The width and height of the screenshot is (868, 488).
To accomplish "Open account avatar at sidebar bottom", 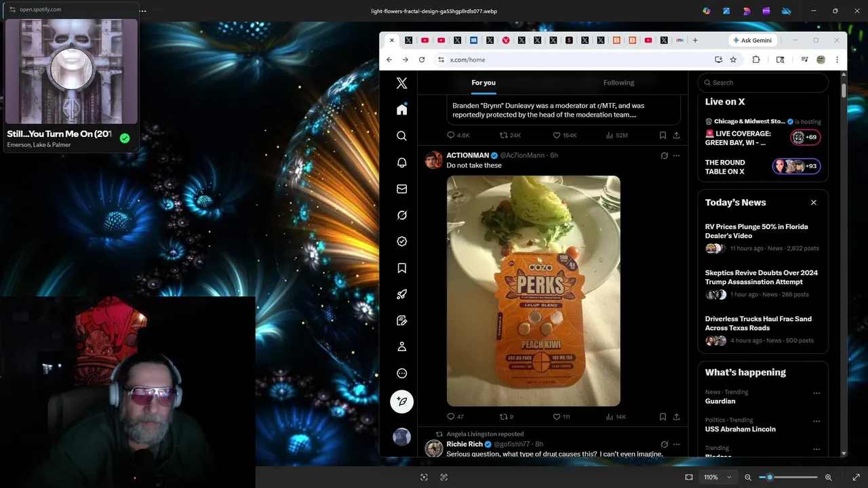I will pos(401,436).
